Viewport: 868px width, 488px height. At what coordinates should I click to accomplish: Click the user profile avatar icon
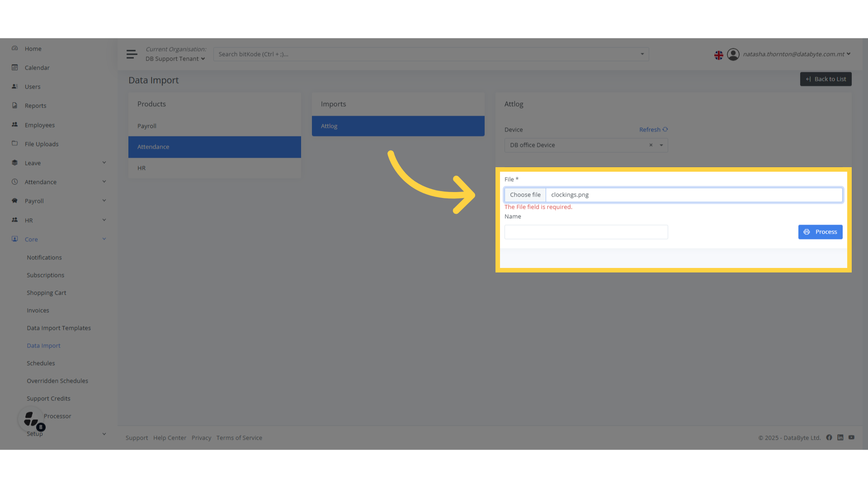click(x=733, y=54)
